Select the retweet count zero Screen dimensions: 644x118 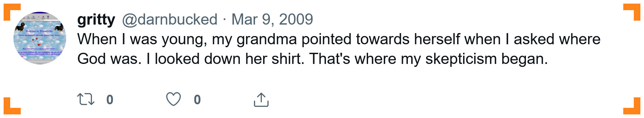pyautogui.click(x=110, y=100)
